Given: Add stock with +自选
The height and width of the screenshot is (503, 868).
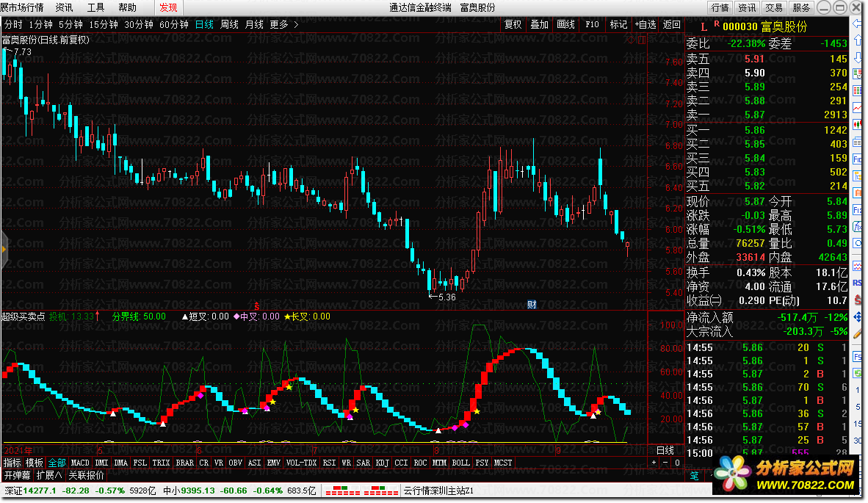Looking at the screenshot, I should 645,24.
